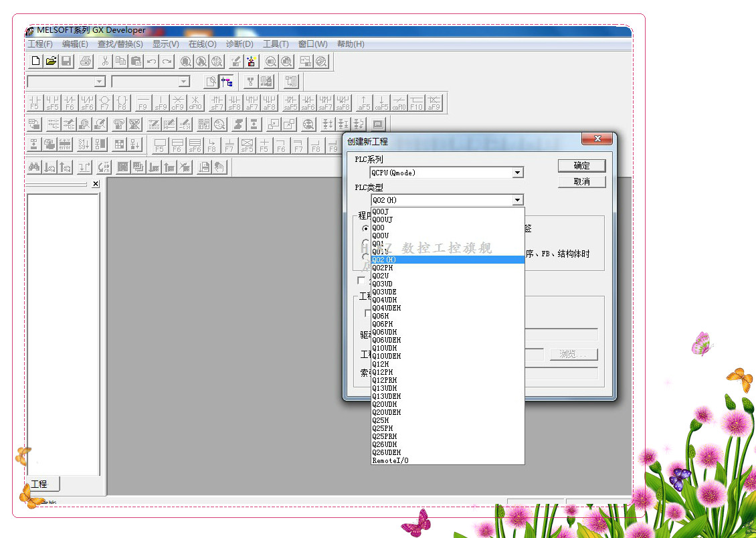Insert application instruction F8 bracket icon

coord(122,102)
